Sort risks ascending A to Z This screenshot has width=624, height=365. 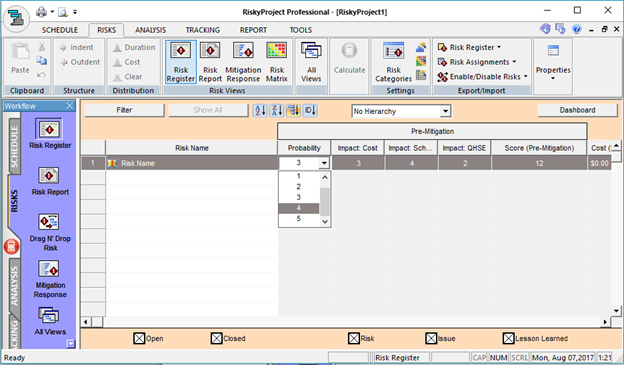[x=260, y=110]
